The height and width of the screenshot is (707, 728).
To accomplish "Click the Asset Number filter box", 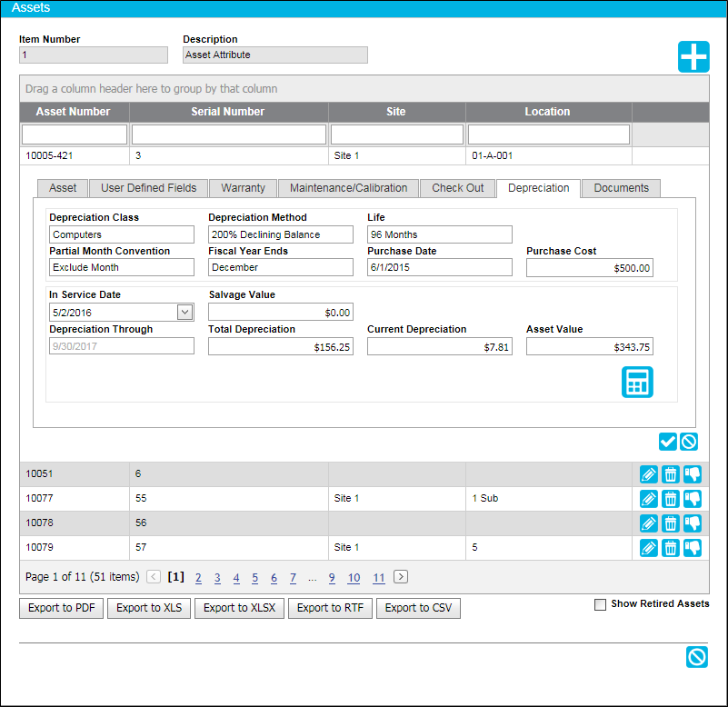I will (75, 134).
